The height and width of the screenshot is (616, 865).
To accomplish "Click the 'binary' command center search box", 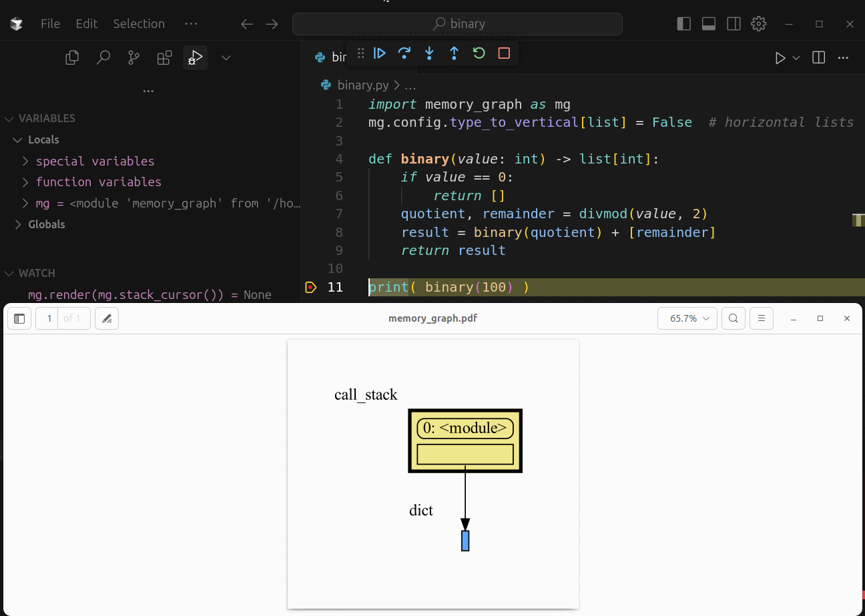I will pyautogui.click(x=457, y=24).
